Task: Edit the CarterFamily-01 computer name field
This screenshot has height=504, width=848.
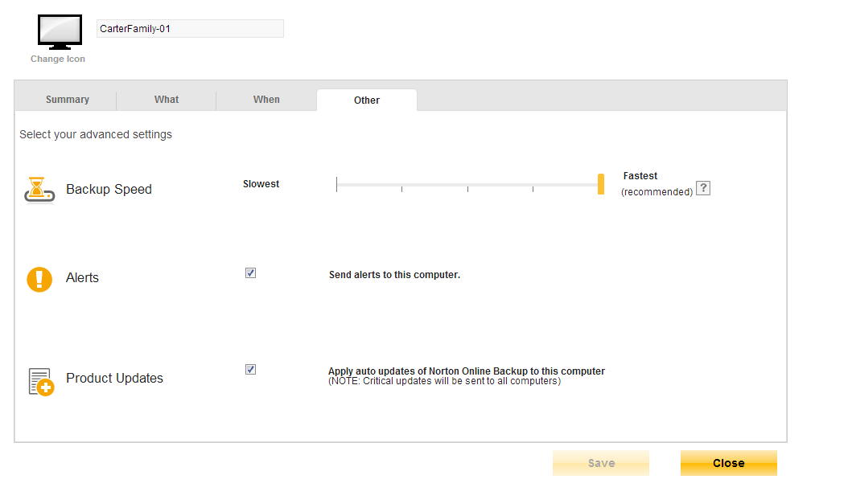Action: (x=190, y=29)
